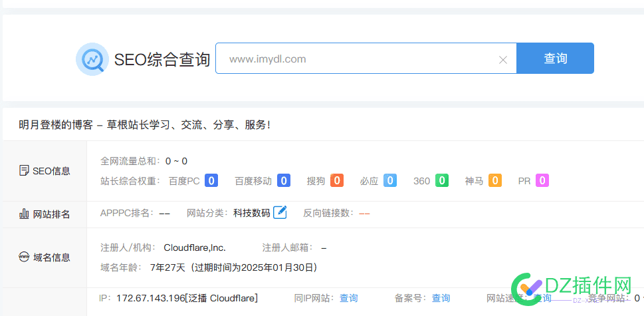The height and width of the screenshot is (316, 644).
Task: Open the 备案号 查询 link
Action: 441,298
